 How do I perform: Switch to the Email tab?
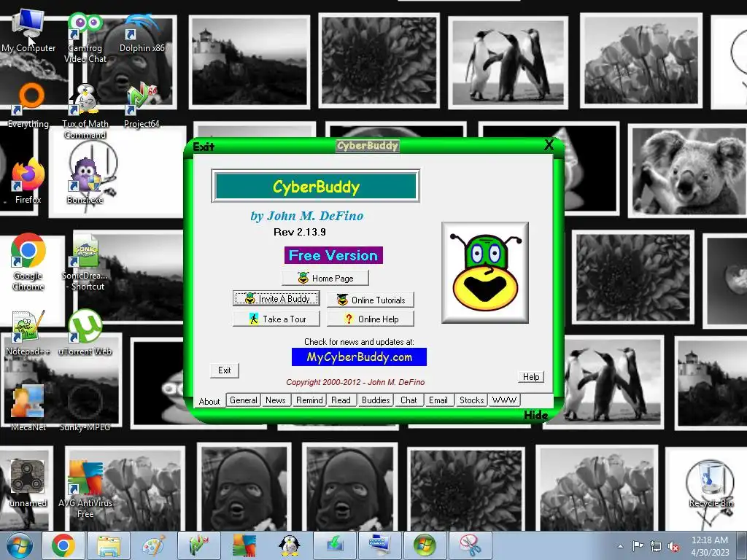point(438,400)
